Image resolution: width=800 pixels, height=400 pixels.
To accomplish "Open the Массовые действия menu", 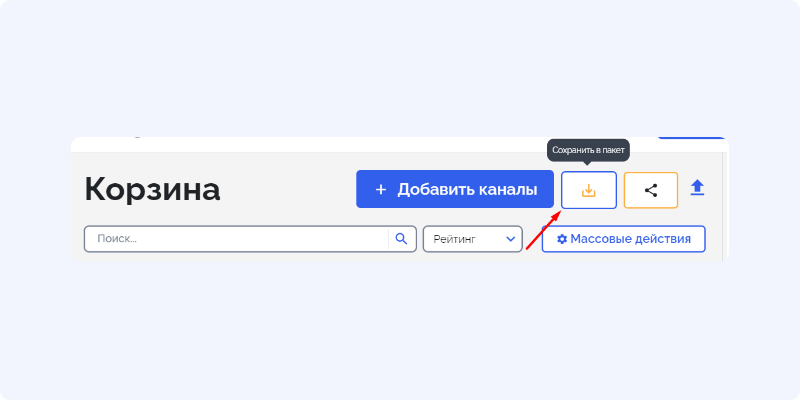I will 623,239.
